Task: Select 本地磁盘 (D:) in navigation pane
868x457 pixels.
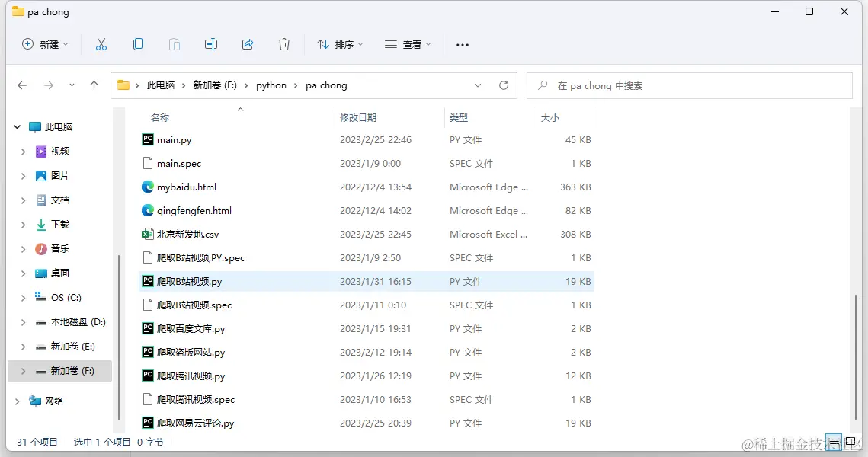Action: [78, 321]
